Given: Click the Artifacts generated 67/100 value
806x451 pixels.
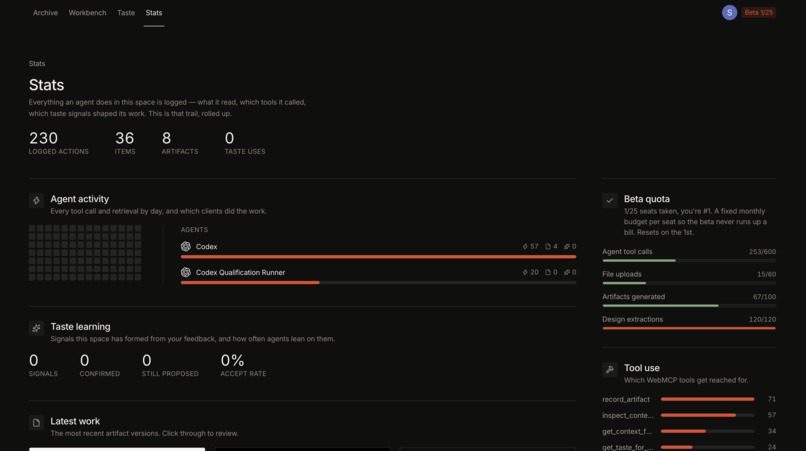Looking at the screenshot, I should (764, 297).
